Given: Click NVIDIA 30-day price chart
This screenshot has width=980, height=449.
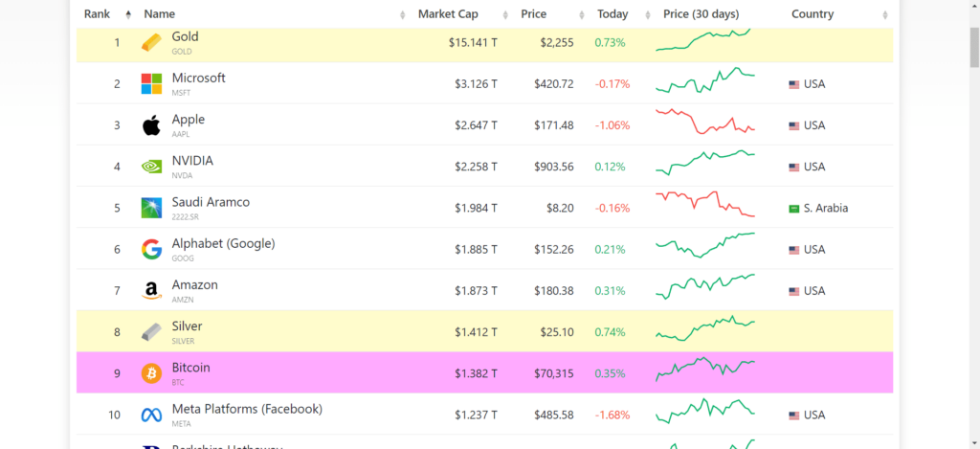Looking at the screenshot, I should click(x=705, y=161).
